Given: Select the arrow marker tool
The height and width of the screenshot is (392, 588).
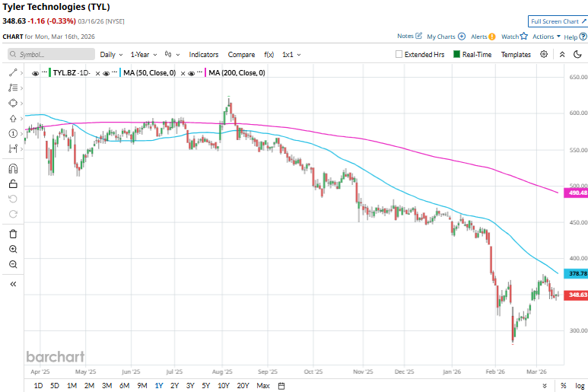Looking at the screenshot, I should click(x=13, y=119).
